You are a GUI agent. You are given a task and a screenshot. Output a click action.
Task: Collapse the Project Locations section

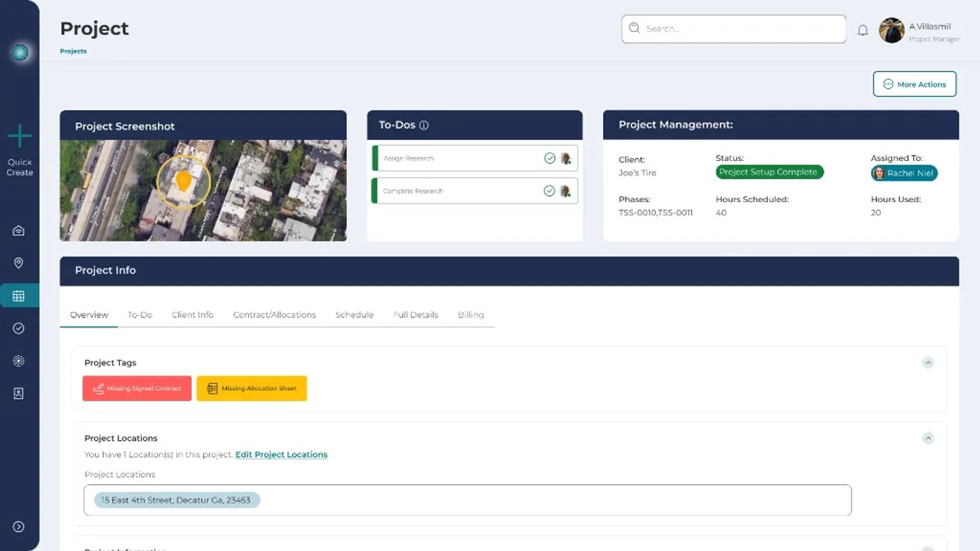click(x=928, y=438)
